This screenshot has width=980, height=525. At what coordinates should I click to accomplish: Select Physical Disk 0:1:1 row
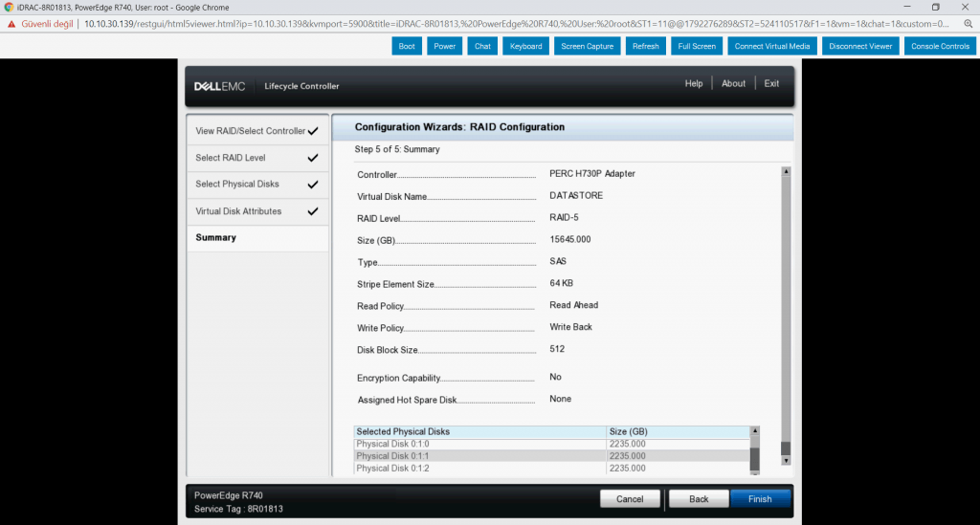click(x=480, y=456)
